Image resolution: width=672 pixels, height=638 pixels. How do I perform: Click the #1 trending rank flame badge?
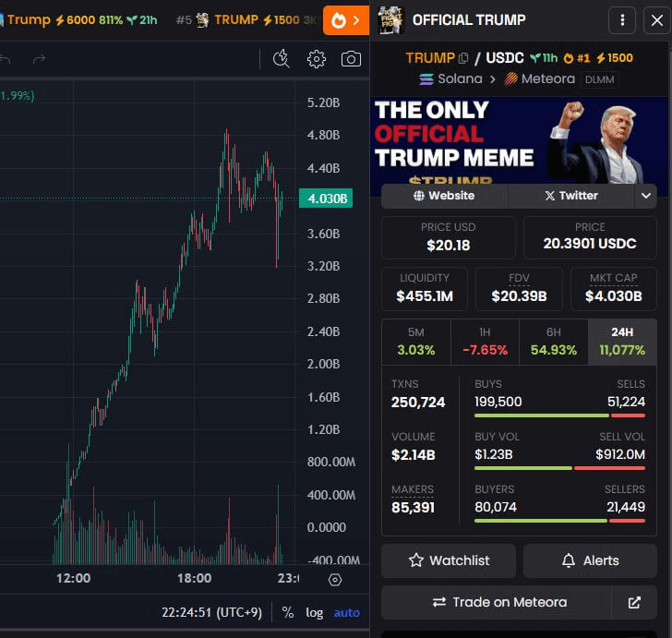pyautogui.click(x=576, y=58)
